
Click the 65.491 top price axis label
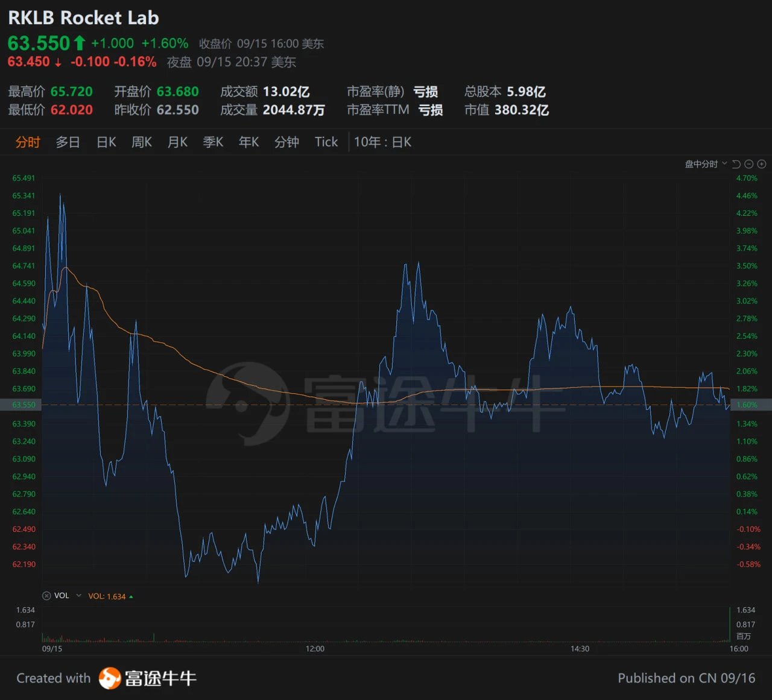(x=24, y=178)
